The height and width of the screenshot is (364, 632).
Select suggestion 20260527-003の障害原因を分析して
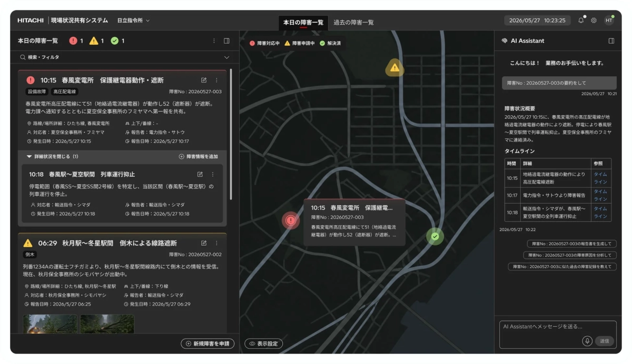click(x=569, y=255)
